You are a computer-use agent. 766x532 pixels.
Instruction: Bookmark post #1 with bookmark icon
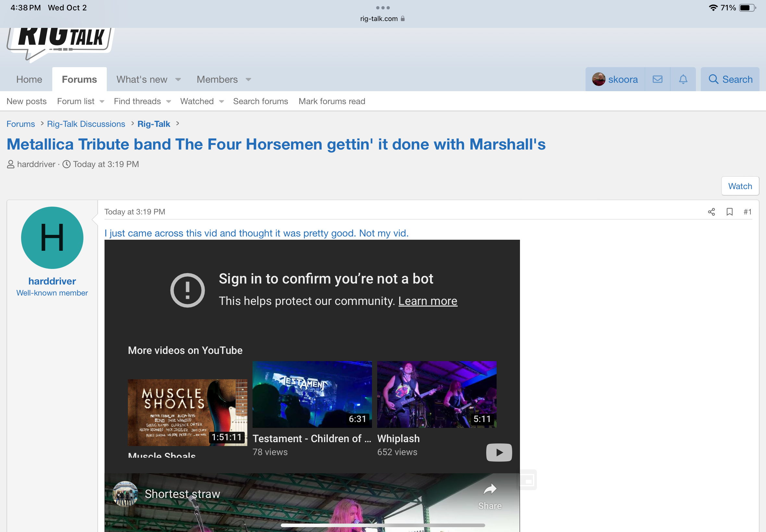(x=729, y=212)
